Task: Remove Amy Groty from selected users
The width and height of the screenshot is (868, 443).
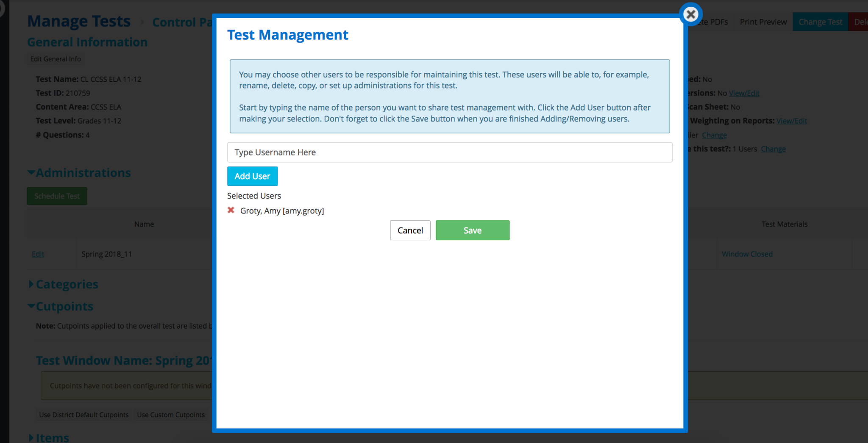Action: click(x=231, y=210)
